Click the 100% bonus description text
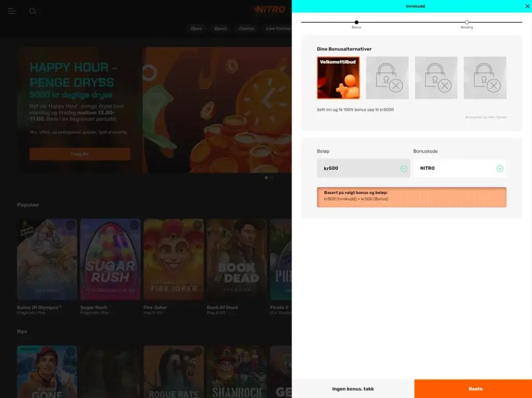Image resolution: width=532 pixels, height=398 pixels. tap(355, 110)
